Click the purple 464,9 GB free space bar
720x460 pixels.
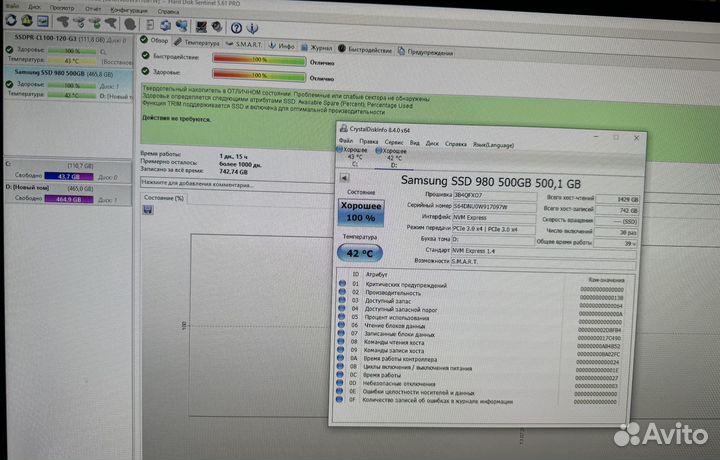[x=68, y=199]
